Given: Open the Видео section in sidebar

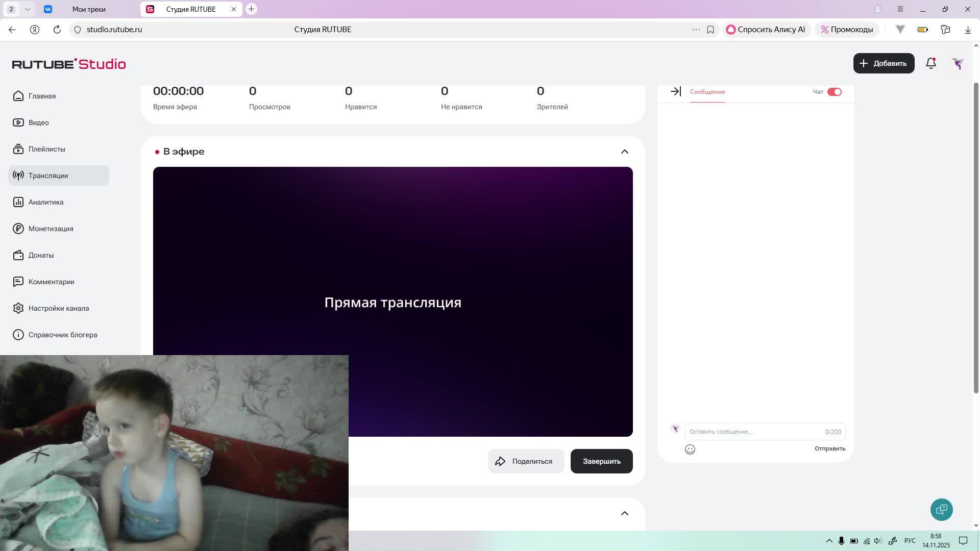Looking at the screenshot, I should (38, 122).
